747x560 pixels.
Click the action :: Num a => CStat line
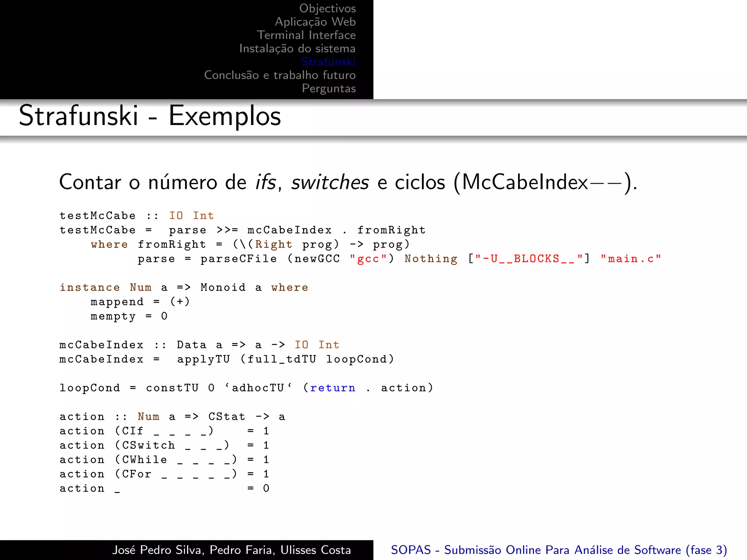[173, 416]
